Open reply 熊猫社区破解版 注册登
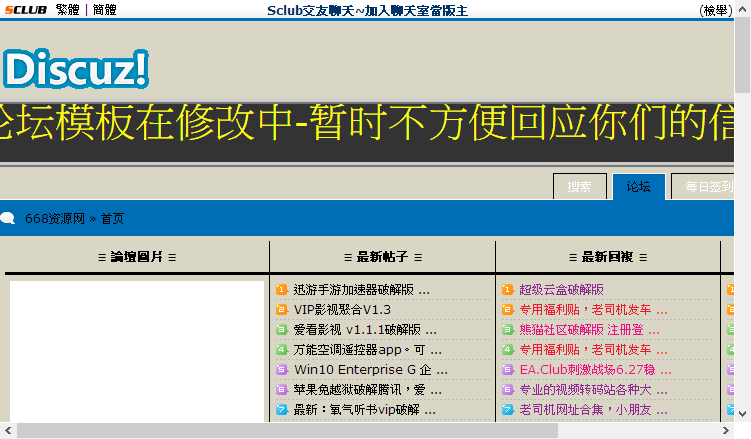The image size is (751, 439). 590,330
